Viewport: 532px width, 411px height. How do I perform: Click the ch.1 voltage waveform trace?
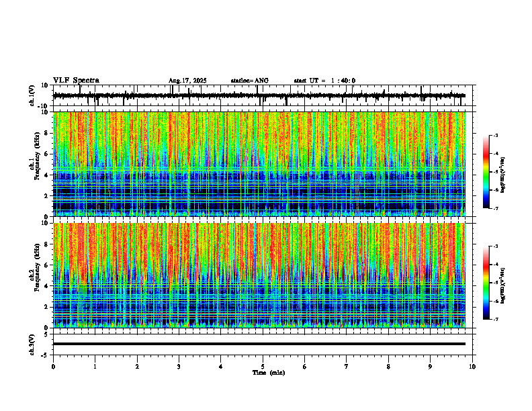coord(259,95)
